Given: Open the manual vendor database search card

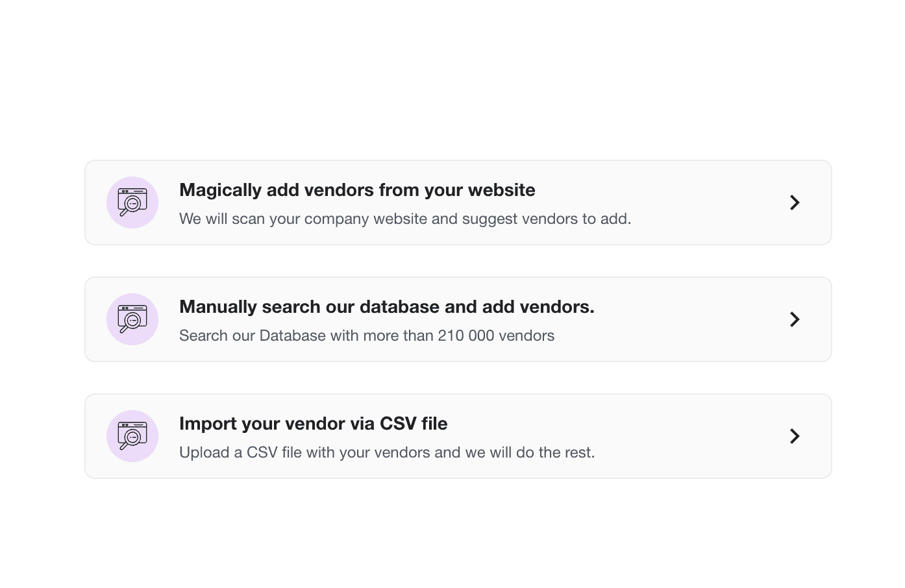Looking at the screenshot, I should point(458,319).
